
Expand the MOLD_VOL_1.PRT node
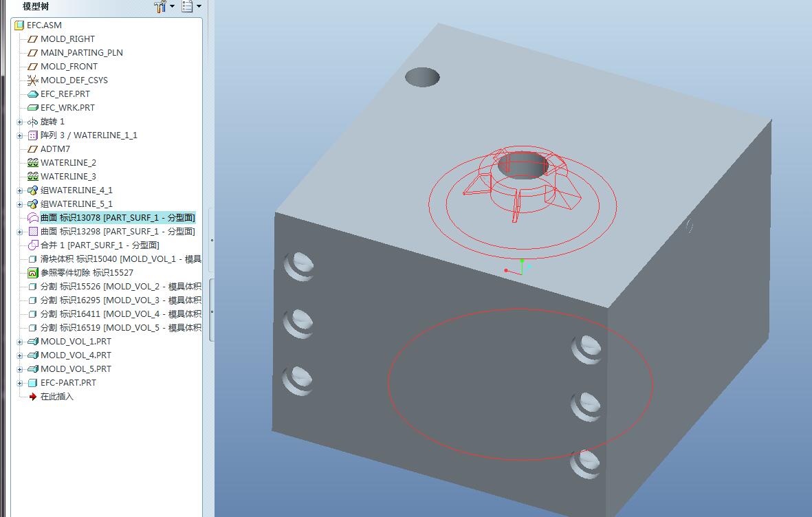20,342
